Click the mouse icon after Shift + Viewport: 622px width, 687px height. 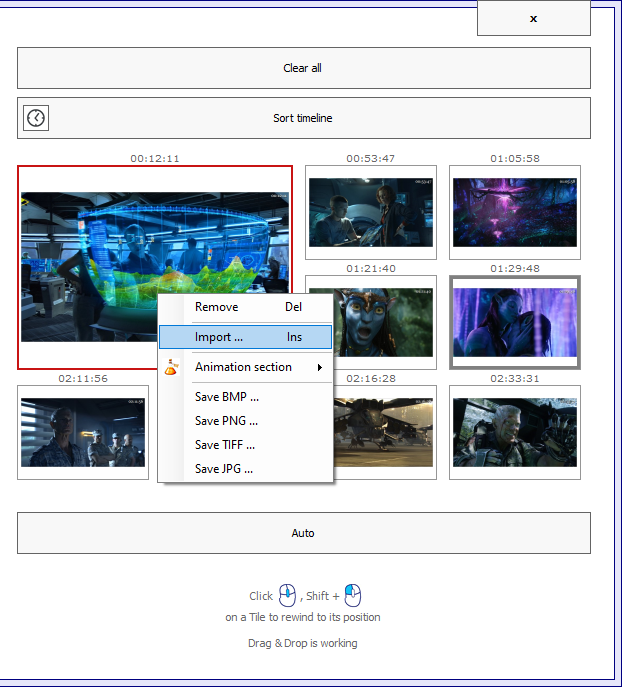coord(353,595)
